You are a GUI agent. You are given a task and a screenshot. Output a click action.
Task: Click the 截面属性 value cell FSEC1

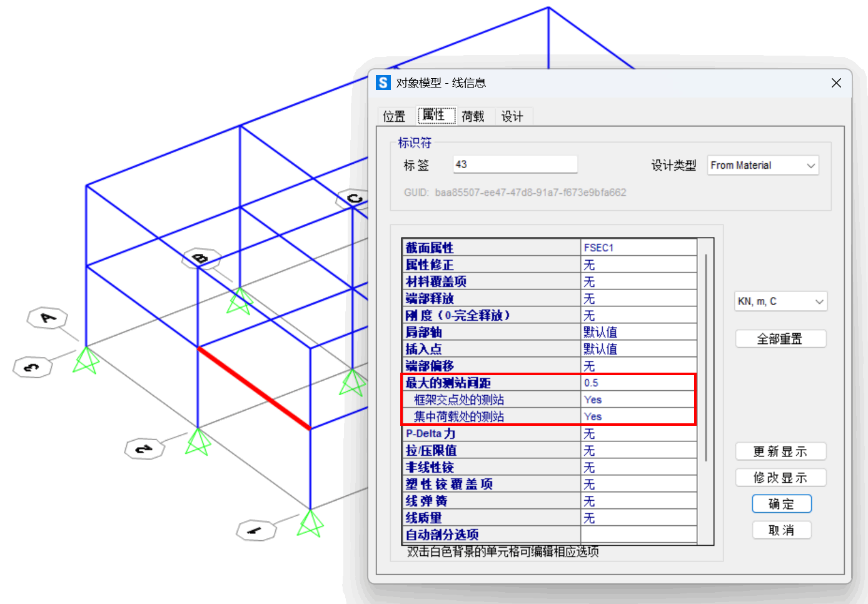(638, 248)
